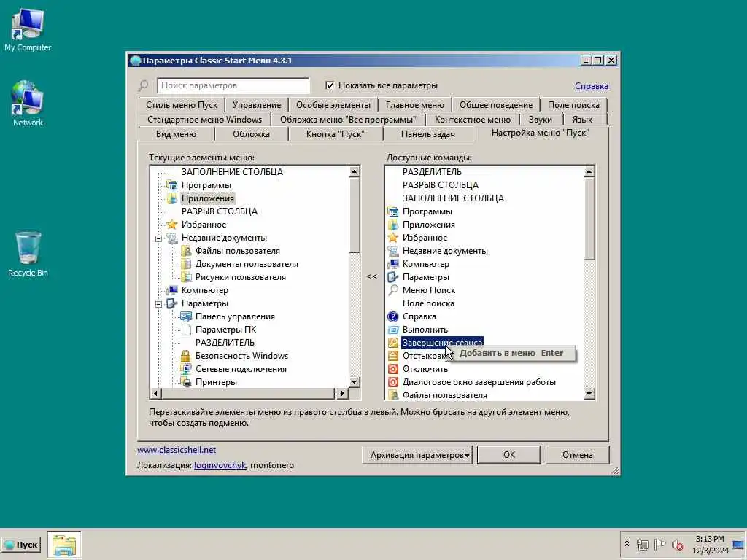Viewport: 747px width, 560px height.
Task: Select the Recycle Bin desktop icon
Action: coord(28,254)
